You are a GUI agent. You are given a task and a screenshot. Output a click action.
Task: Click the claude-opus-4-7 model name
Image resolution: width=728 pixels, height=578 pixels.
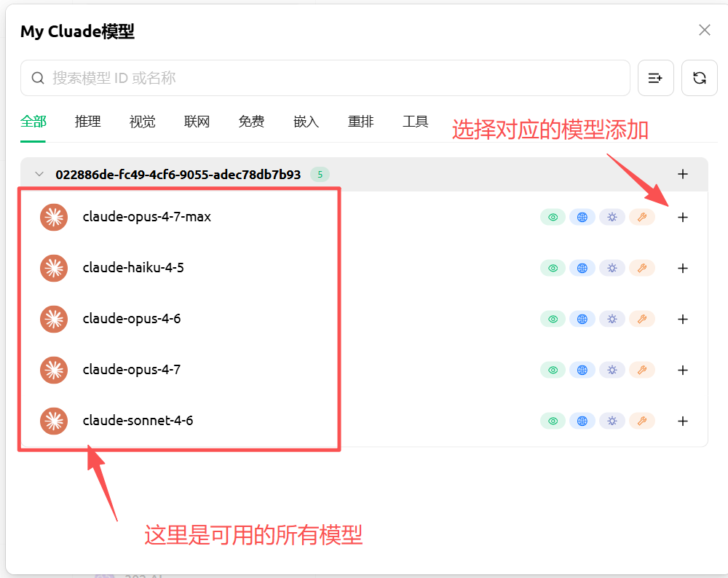131,370
